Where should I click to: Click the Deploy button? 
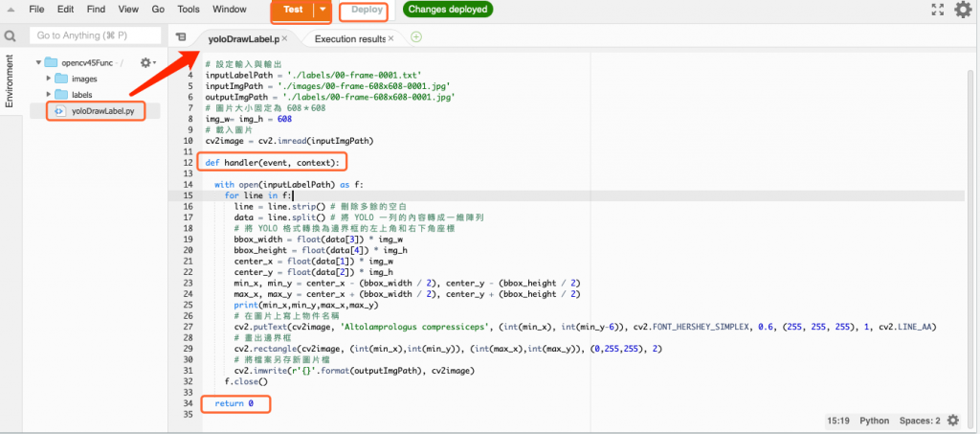(x=367, y=10)
